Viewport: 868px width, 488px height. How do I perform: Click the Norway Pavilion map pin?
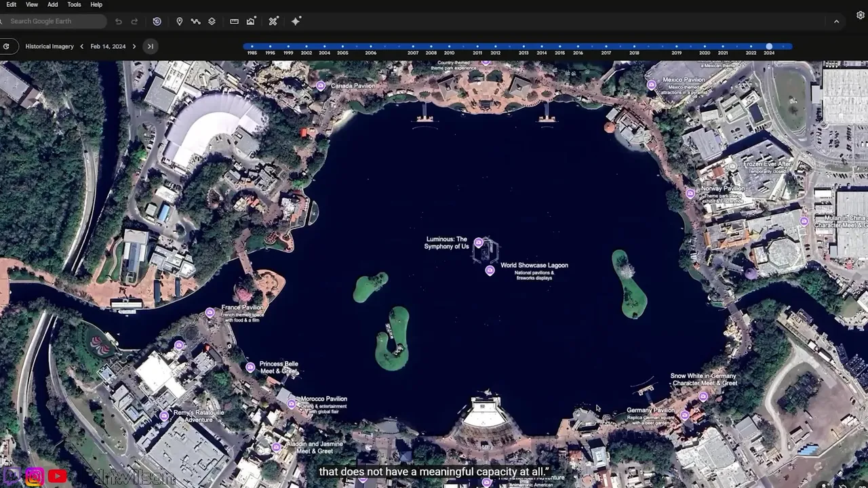[x=690, y=193]
